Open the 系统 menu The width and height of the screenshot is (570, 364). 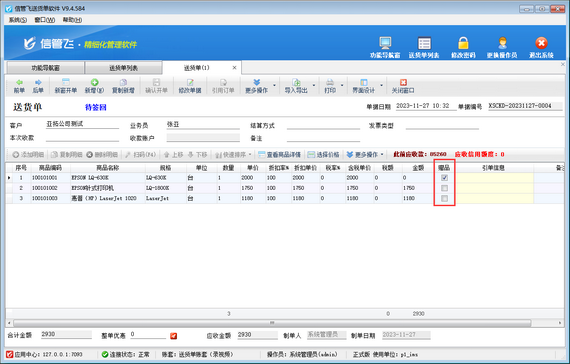(17, 20)
